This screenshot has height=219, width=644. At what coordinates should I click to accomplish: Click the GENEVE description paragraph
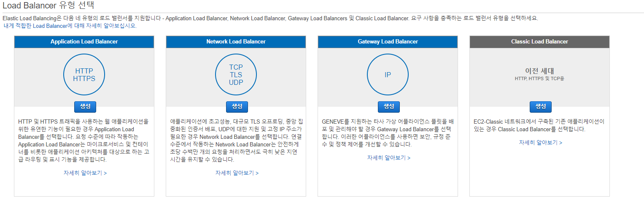(x=387, y=133)
